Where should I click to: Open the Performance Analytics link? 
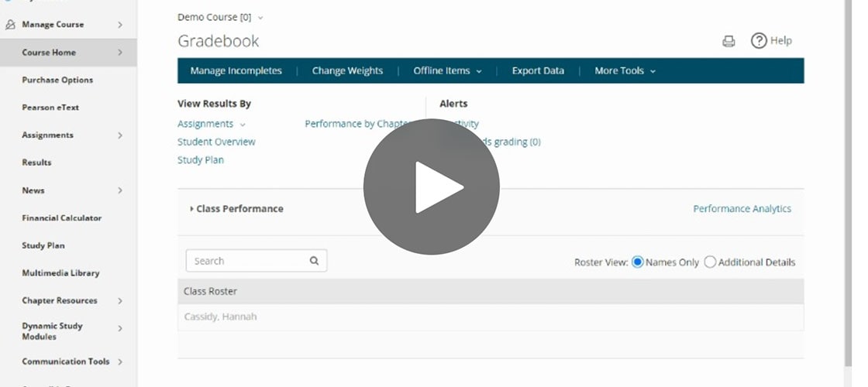(742, 209)
